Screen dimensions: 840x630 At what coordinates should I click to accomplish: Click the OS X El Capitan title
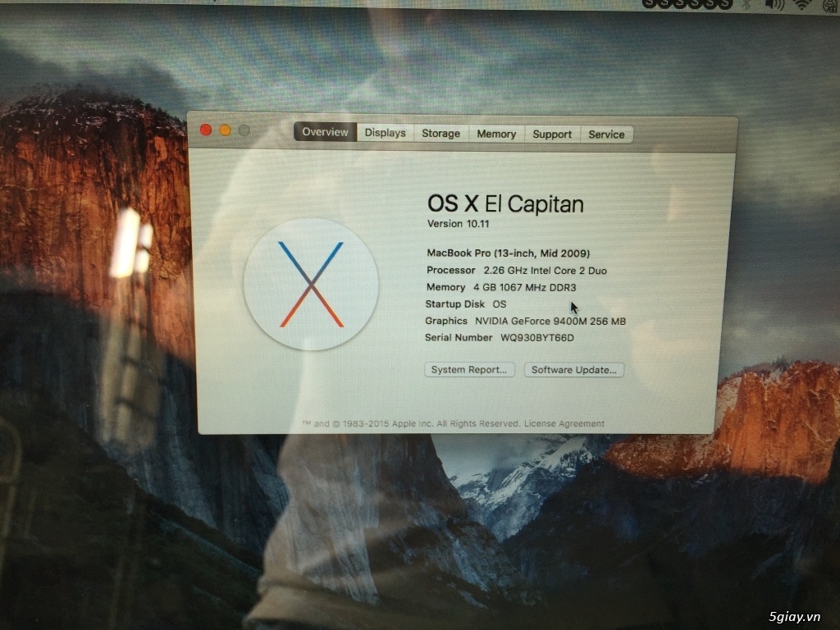pos(505,204)
